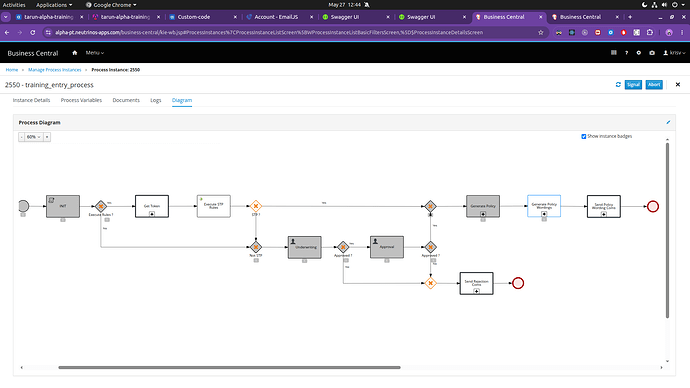Select the Send Policy Wording Coms node
Screen dimensions: 690x388
(604, 206)
